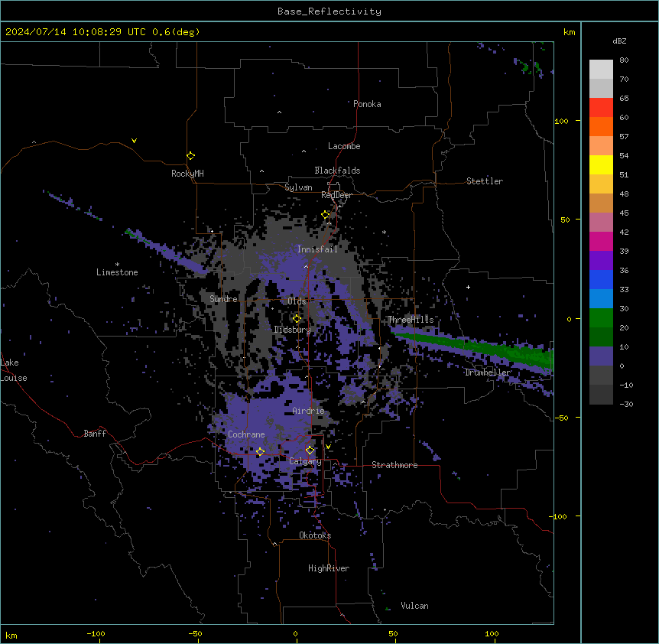Click the ThreeHills city label

coord(411,320)
